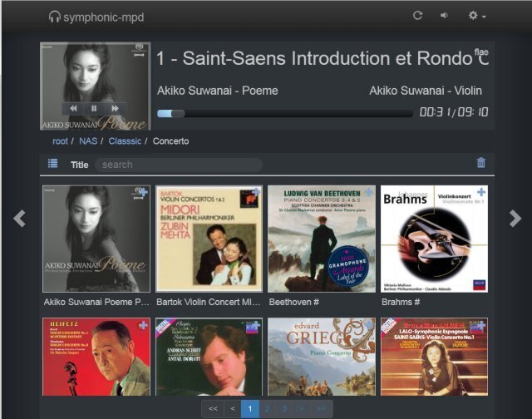Open the NAS breadcrumb link
The height and width of the screenshot is (419, 532).
tap(88, 141)
